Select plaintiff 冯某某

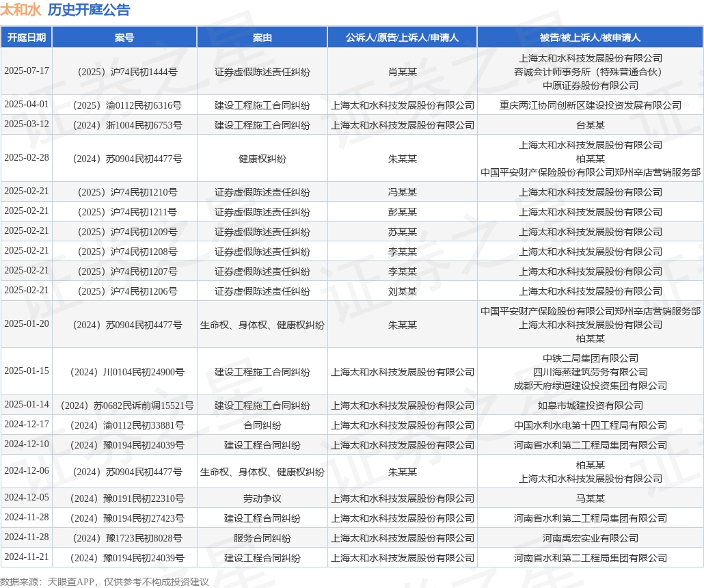[x=403, y=192]
